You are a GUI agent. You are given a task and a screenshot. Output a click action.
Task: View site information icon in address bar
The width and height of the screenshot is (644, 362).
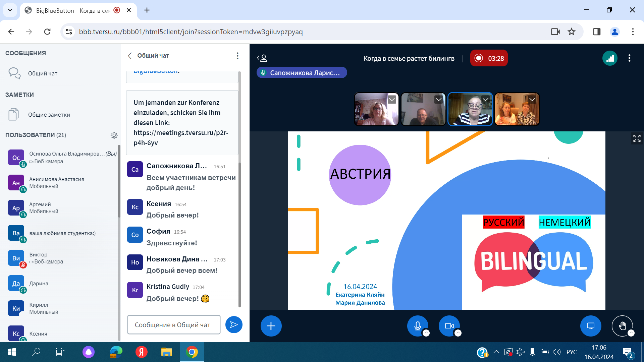coord(69,32)
